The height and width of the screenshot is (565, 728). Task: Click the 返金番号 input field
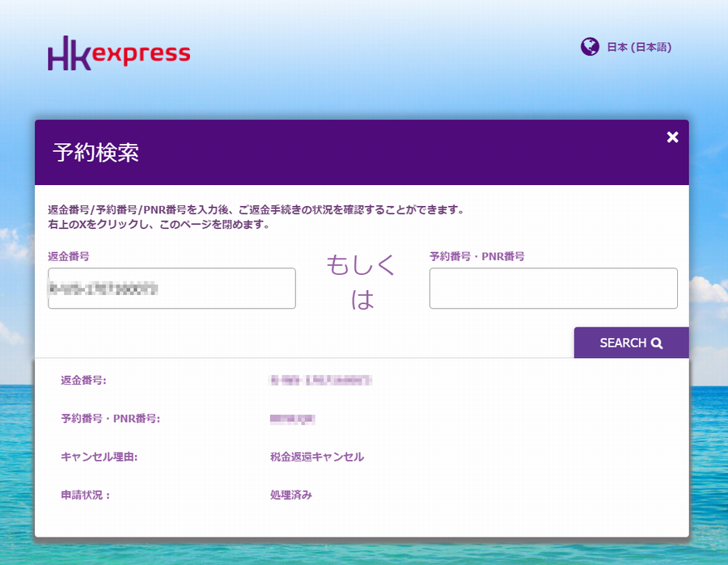[x=171, y=288]
